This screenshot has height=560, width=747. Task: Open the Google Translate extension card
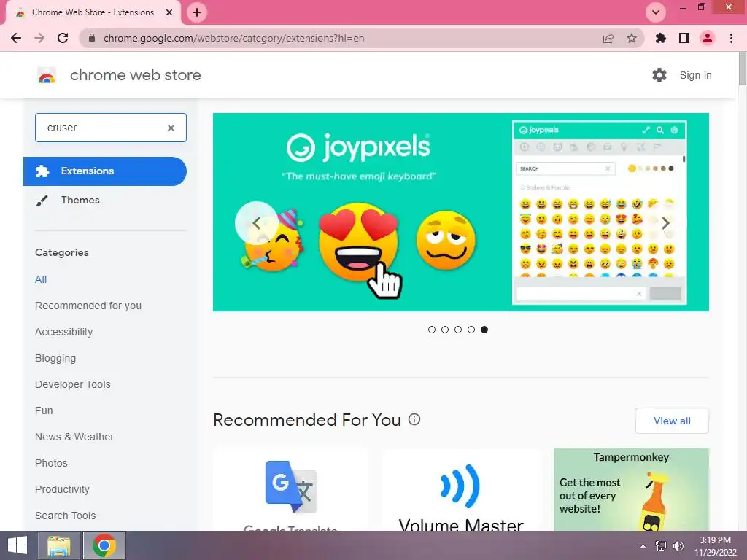[x=290, y=489]
